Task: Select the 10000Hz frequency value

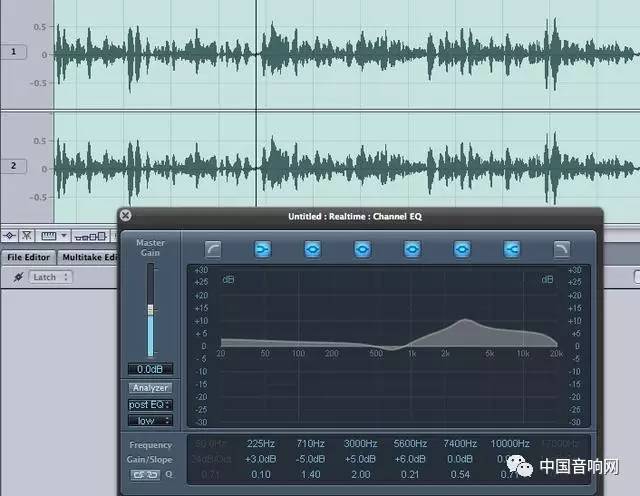Action: 510,443
